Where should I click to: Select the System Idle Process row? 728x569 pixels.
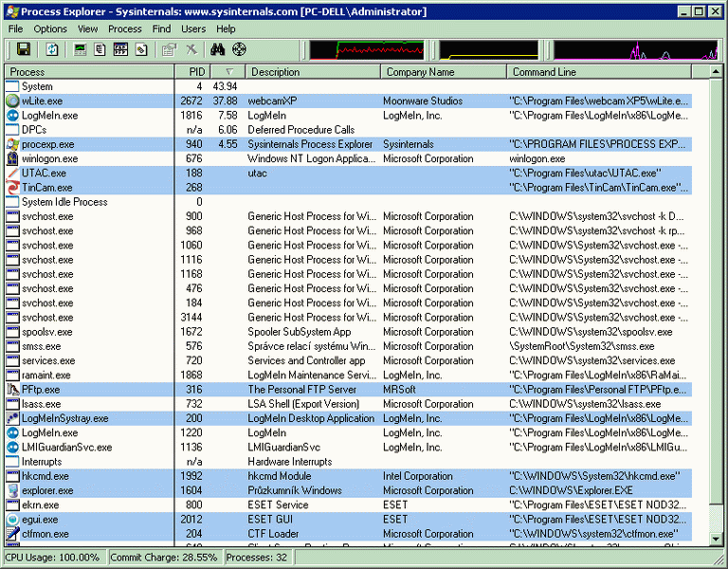click(x=349, y=202)
